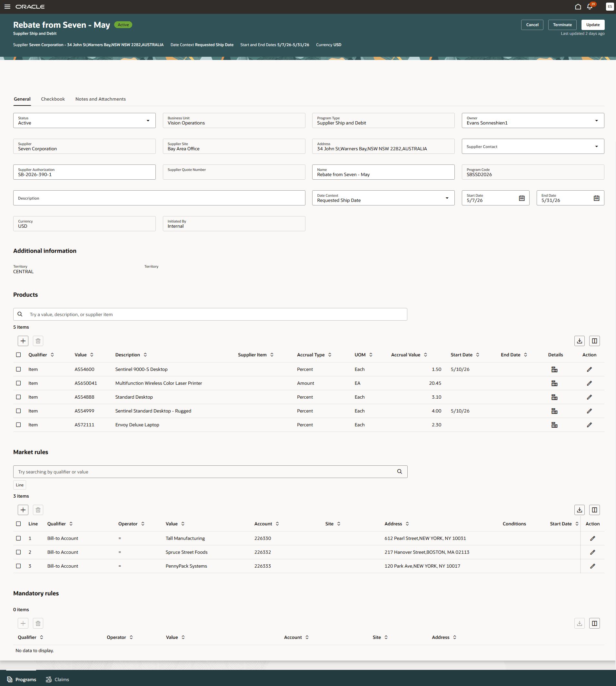This screenshot has height=686, width=616.
Task: Open Notes and Attachments tab
Action: pos(101,99)
